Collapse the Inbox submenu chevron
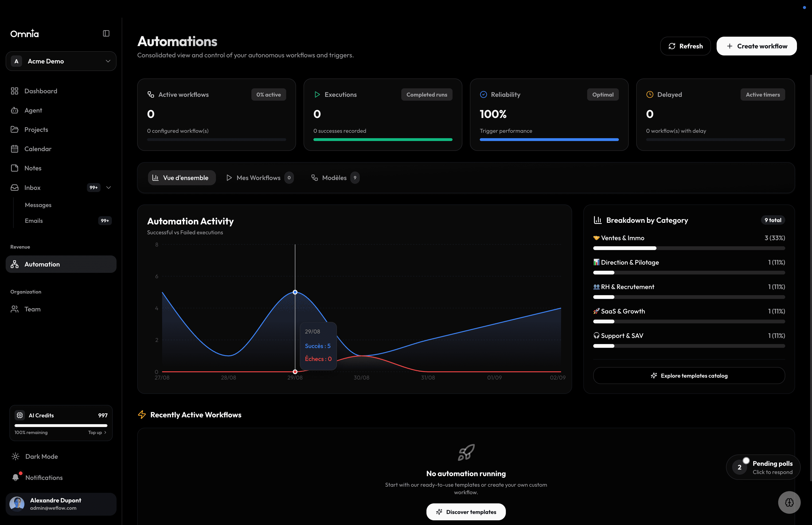The height and width of the screenshot is (525, 812). point(109,188)
